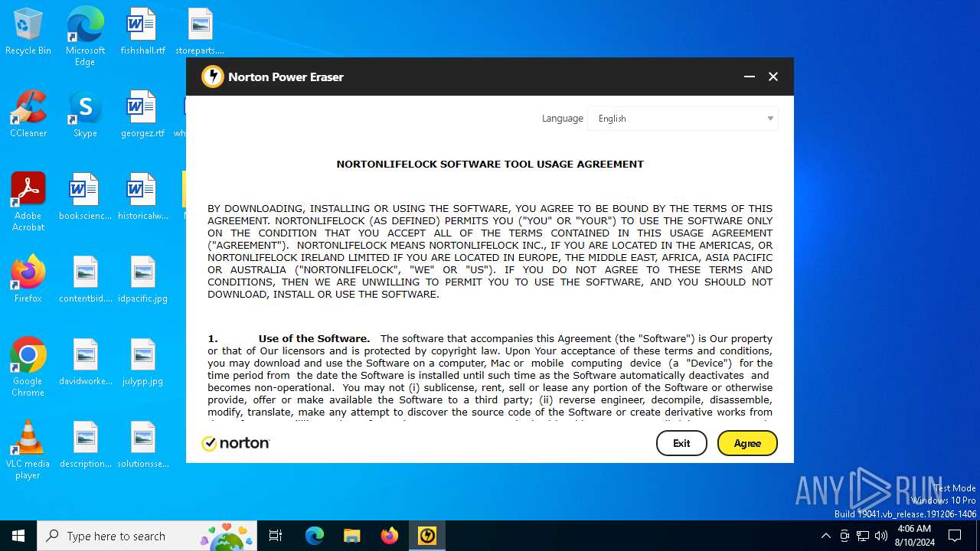
Task: Open the Language dropdown
Action: [683, 119]
